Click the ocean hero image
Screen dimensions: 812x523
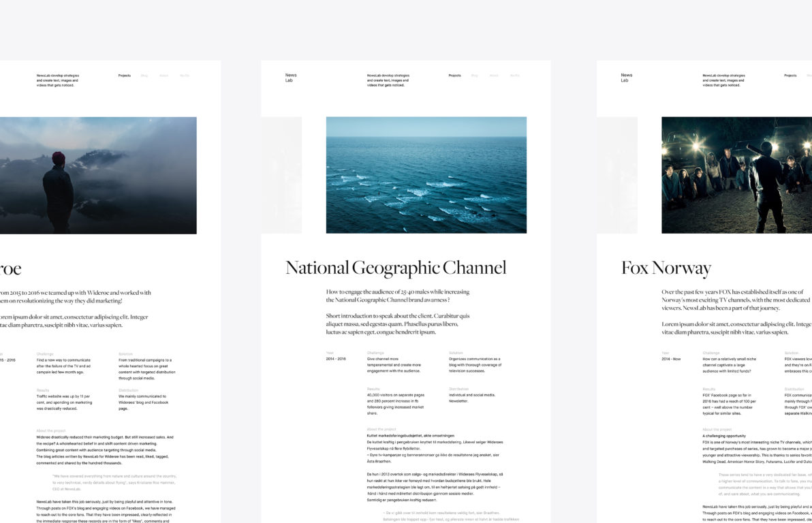click(x=426, y=175)
